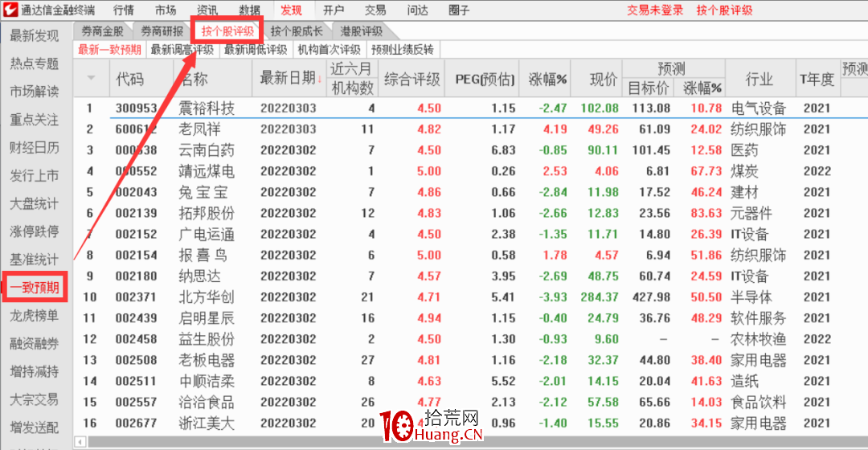Click stock code 002511
This screenshot has height=450, width=868.
pos(136,382)
